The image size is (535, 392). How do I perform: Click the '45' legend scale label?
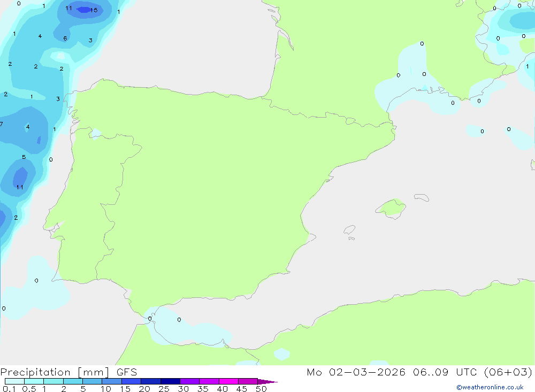click(242, 389)
